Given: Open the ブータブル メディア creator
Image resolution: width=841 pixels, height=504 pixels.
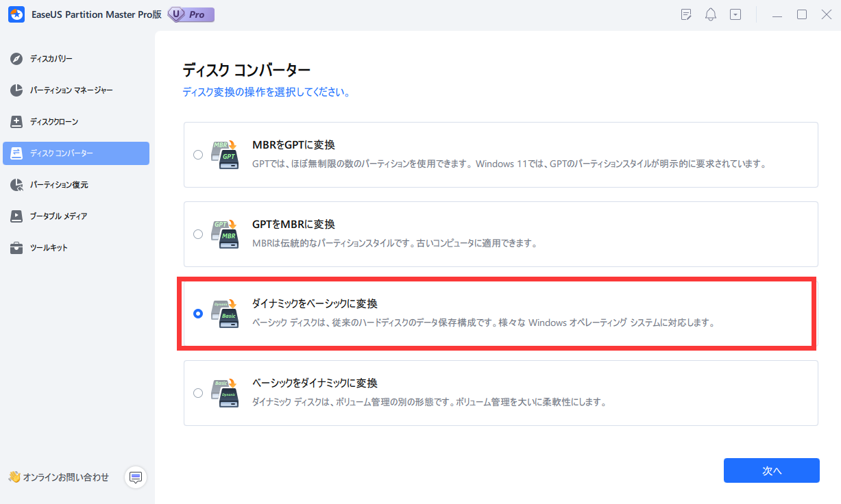Looking at the screenshot, I should point(15,216).
